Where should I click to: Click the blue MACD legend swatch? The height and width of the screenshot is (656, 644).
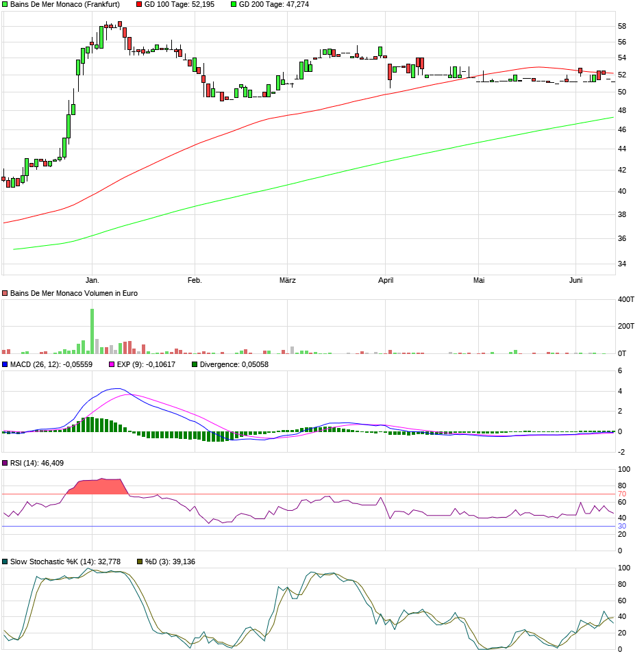click(5, 364)
